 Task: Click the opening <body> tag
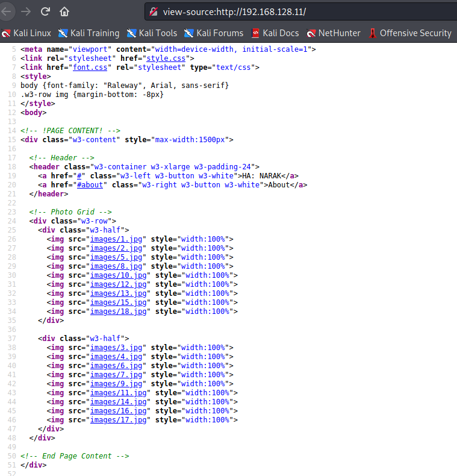tap(34, 113)
